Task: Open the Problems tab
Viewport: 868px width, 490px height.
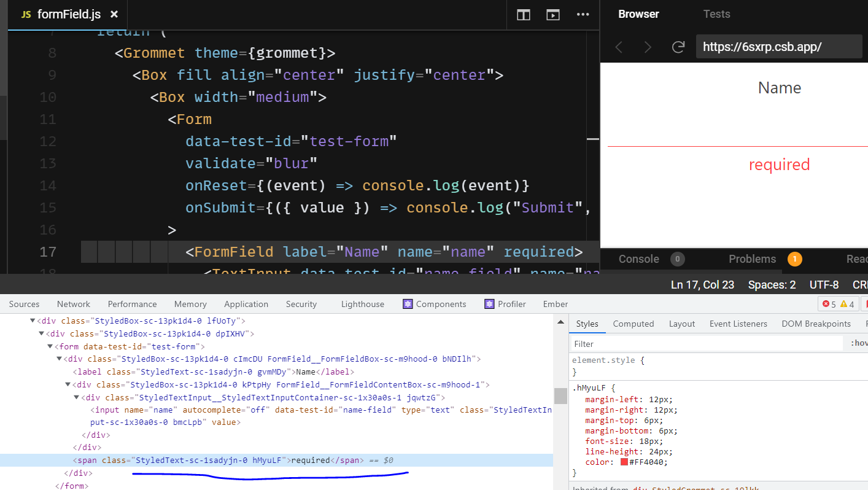Action: click(x=752, y=259)
